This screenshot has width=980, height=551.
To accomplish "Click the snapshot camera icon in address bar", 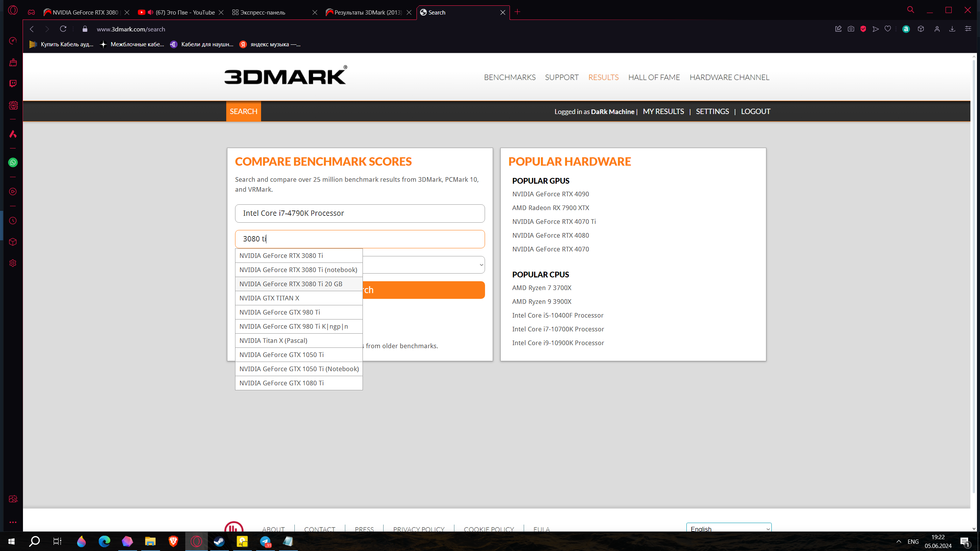I will (x=851, y=29).
